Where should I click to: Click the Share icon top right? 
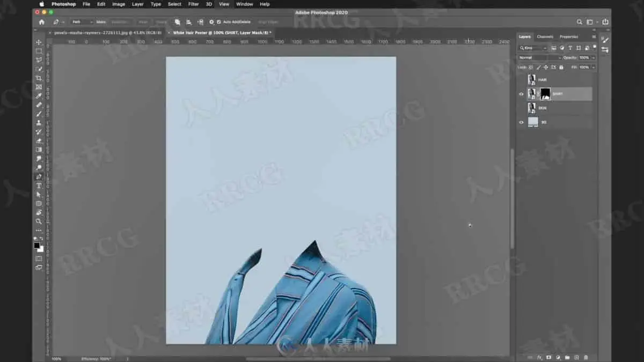click(605, 22)
